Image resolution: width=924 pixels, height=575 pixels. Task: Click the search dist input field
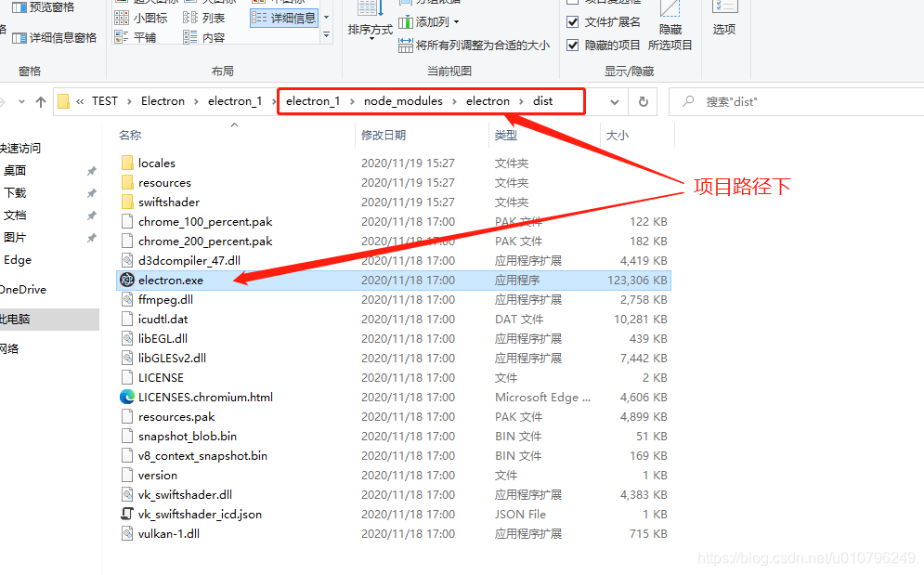(x=796, y=101)
